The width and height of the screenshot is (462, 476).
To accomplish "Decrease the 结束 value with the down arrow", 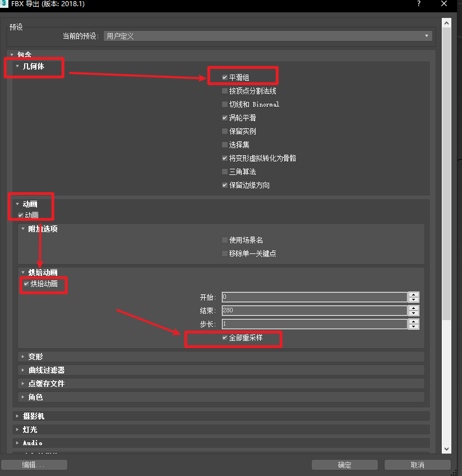I will (x=414, y=313).
